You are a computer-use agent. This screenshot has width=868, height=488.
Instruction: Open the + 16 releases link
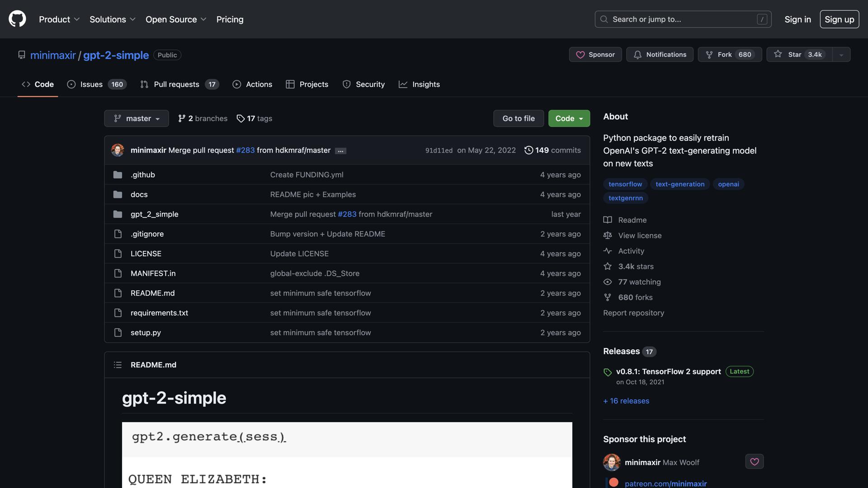point(626,401)
